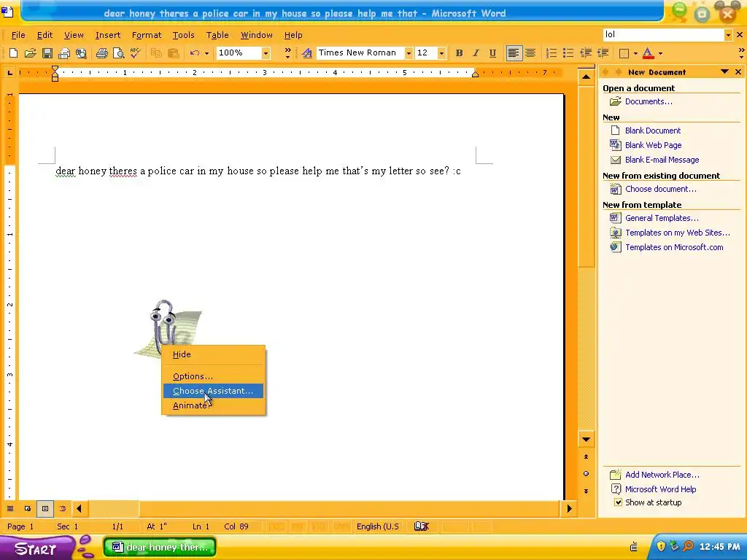This screenshot has width=747, height=560.
Task: Expand the Undo history dropdown arrow
Action: click(206, 52)
